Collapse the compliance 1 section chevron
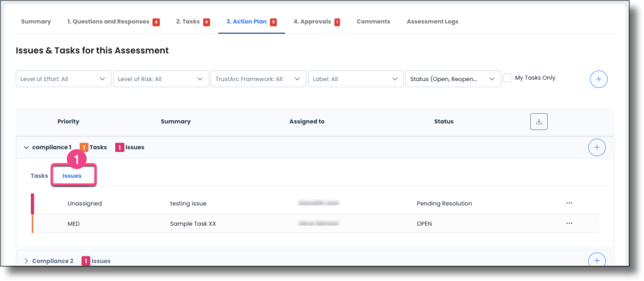644x281 pixels. click(26, 148)
